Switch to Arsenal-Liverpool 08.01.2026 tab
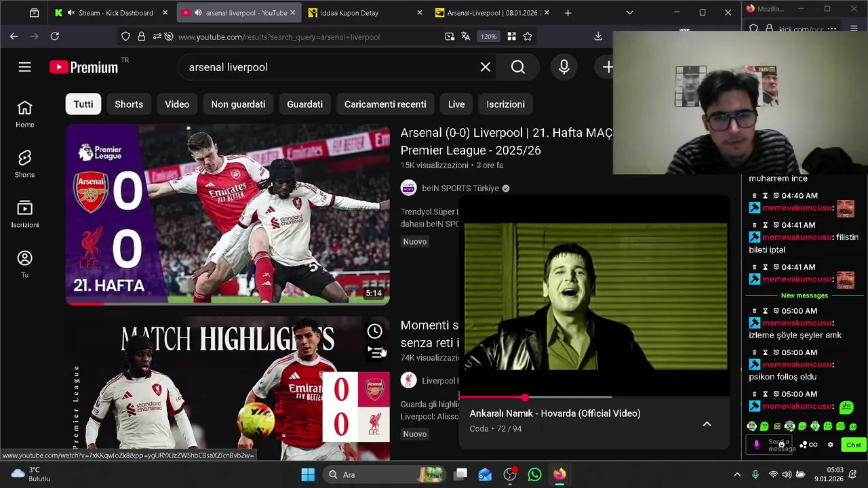The height and width of the screenshot is (488, 868). click(x=493, y=13)
